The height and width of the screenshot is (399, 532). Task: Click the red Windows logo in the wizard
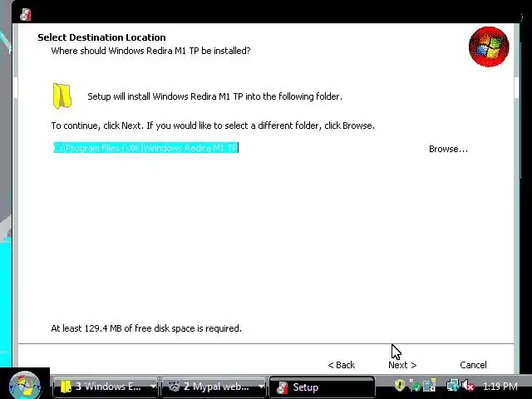489,47
